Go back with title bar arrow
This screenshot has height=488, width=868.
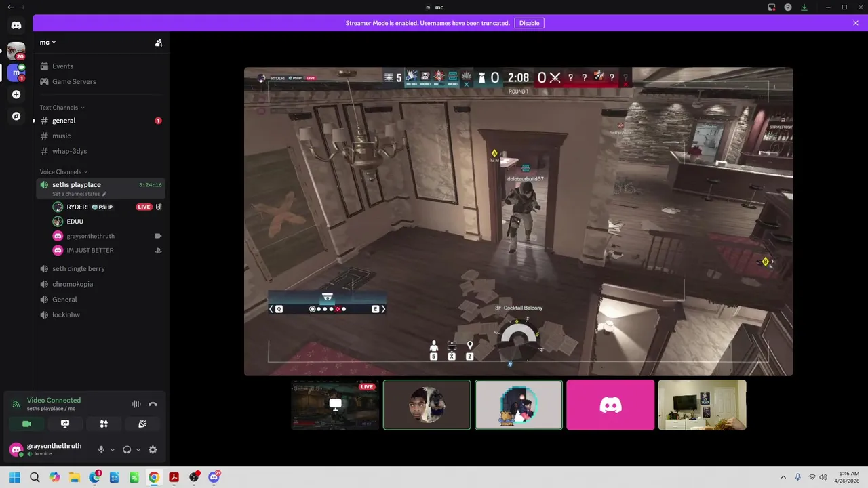click(x=10, y=7)
